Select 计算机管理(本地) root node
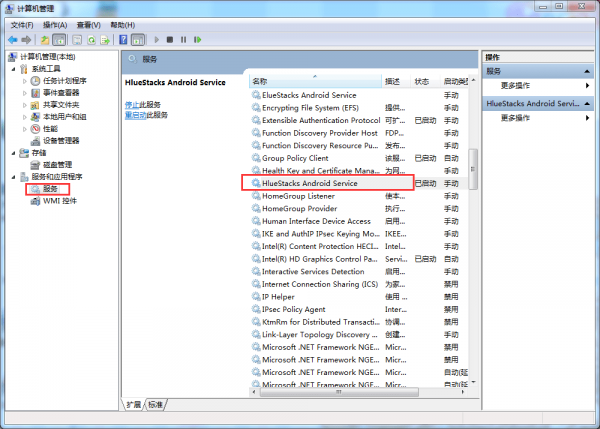The image size is (600, 429). pos(47,57)
